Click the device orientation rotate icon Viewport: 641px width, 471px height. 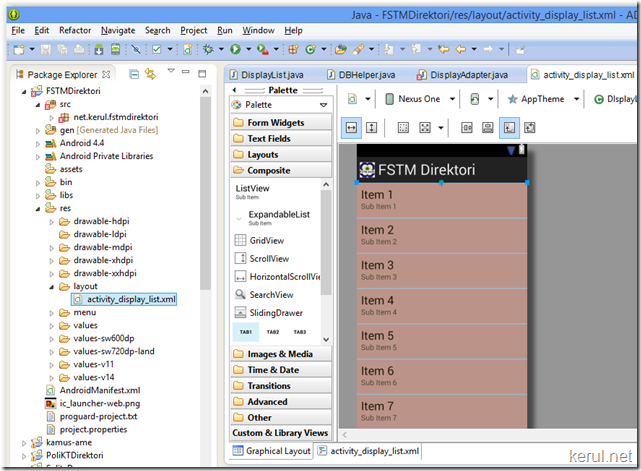point(475,99)
